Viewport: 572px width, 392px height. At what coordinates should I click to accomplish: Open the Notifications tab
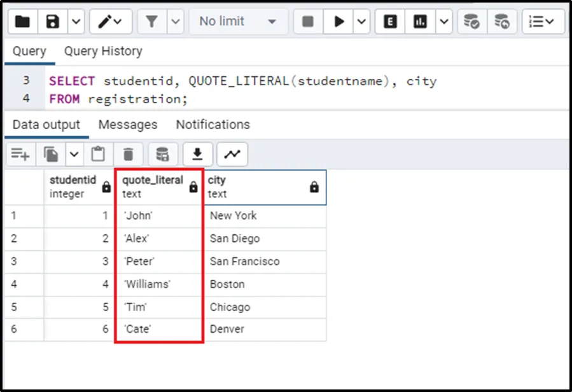coord(213,125)
